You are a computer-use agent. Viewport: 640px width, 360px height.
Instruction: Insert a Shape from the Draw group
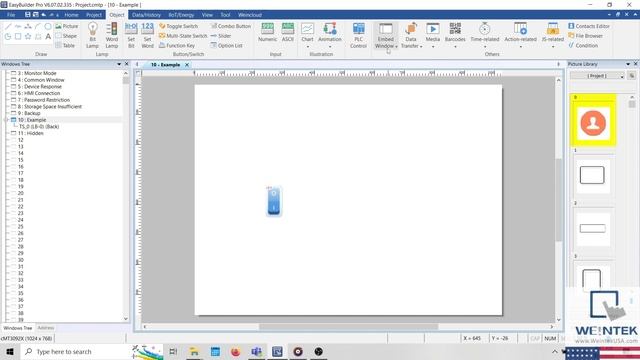tap(66, 36)
